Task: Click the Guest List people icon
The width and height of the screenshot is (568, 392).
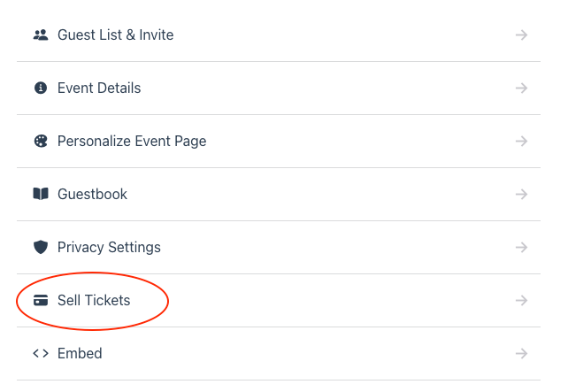Action: tap(40, 35)
